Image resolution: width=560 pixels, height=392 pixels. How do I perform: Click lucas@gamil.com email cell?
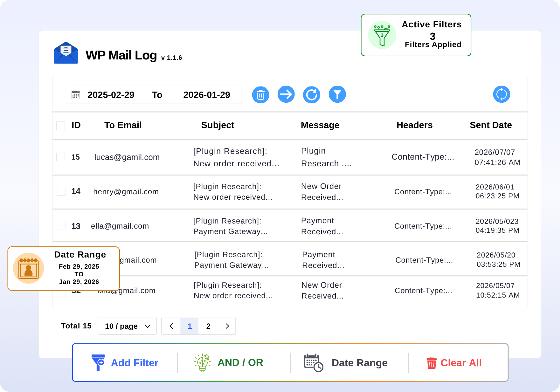pos(127,157)
